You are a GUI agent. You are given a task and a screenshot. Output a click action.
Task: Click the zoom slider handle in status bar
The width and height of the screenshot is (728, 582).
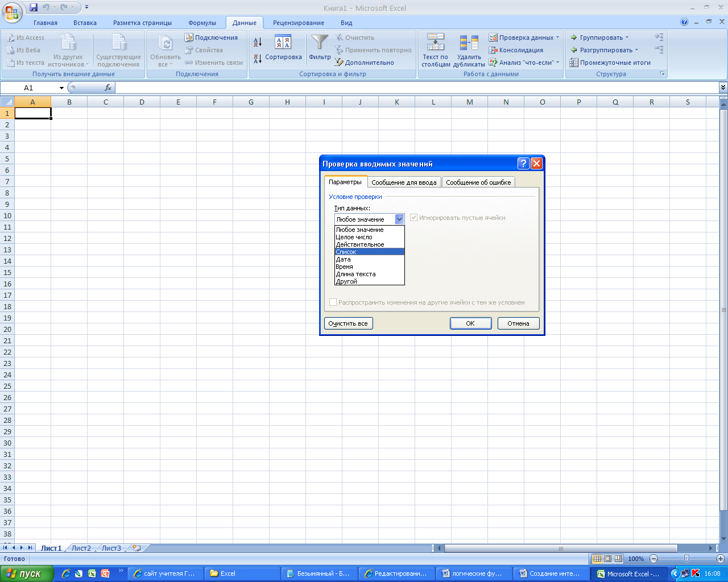[686, 559]
